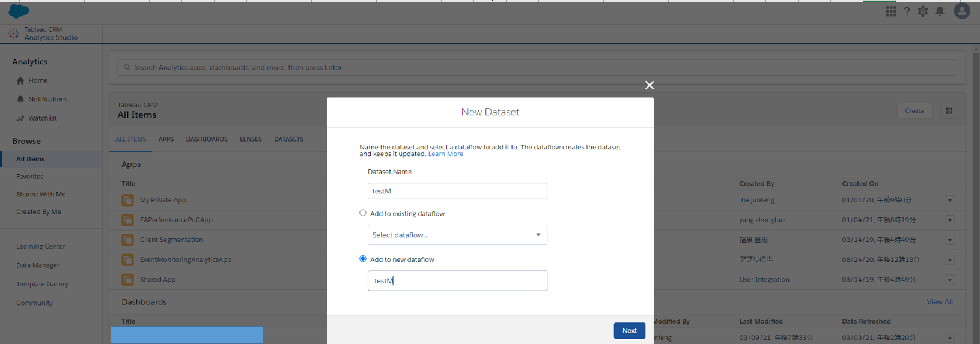Click the EAPerformancePoCApp icon
980x344 pixels.
pos(127,220)
